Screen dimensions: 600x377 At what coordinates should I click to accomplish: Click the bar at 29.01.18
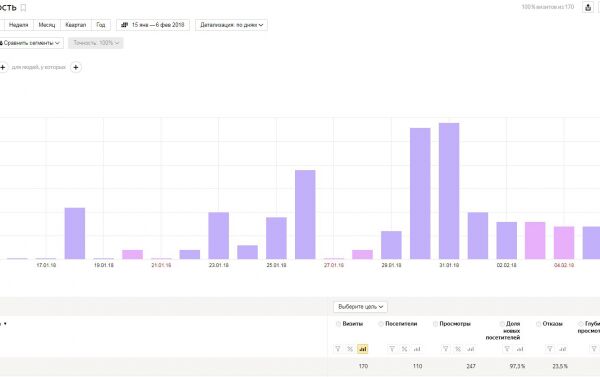(391, 245)
